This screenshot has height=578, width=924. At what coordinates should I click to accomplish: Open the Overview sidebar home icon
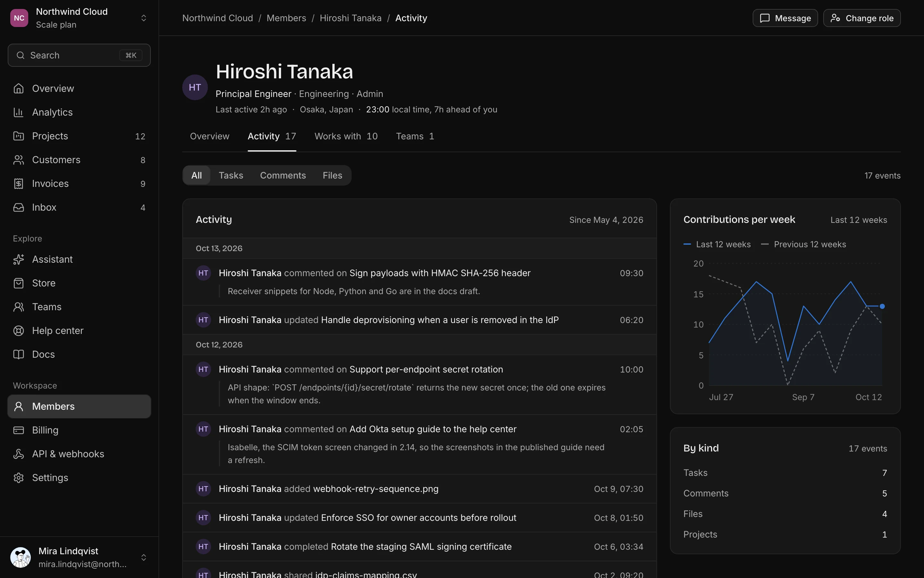tap(18, 88)
